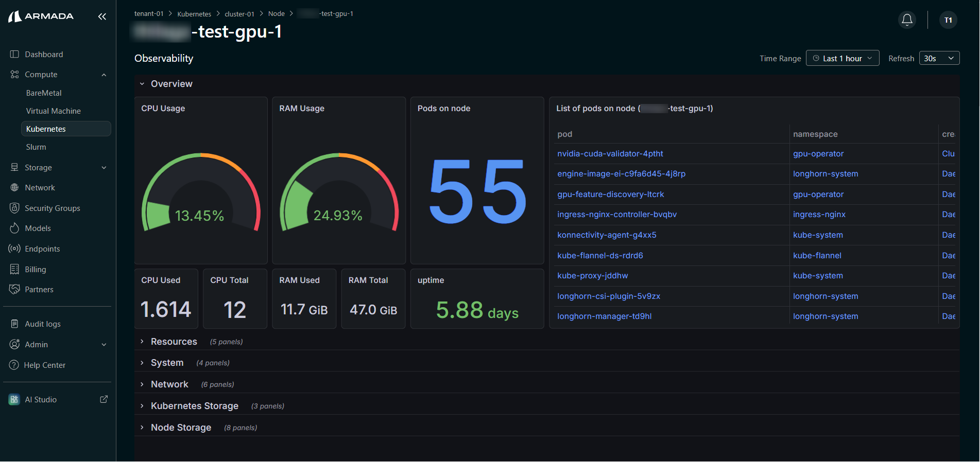This screenshot has height=462, width=980.
Task: Click the CPU Usage gauge
Action: 201,193
